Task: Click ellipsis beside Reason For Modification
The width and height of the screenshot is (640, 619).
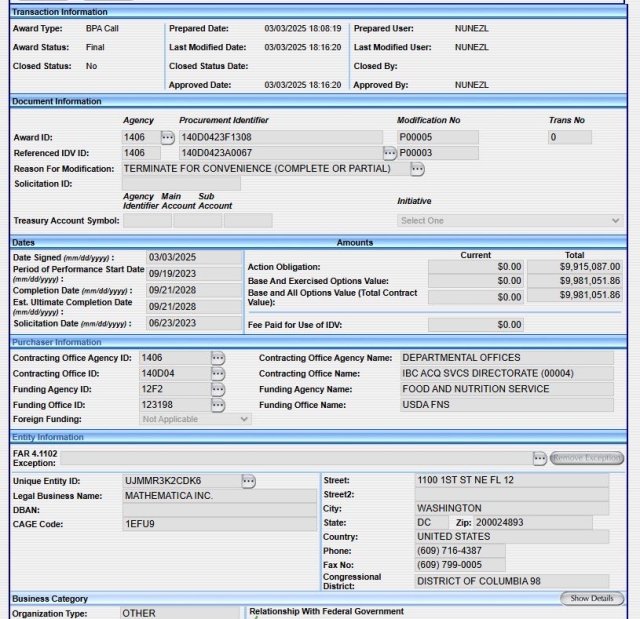Action: [x=416, y=169]
